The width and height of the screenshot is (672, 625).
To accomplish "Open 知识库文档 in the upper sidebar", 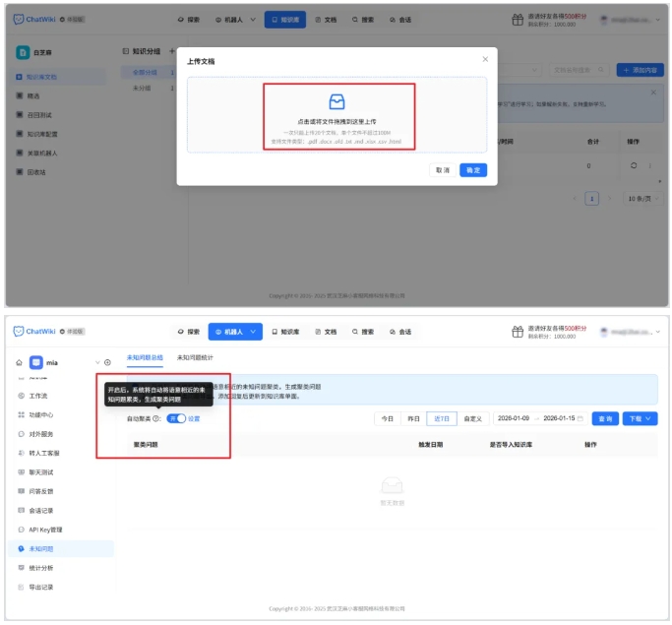I will (x=56, y=77).
